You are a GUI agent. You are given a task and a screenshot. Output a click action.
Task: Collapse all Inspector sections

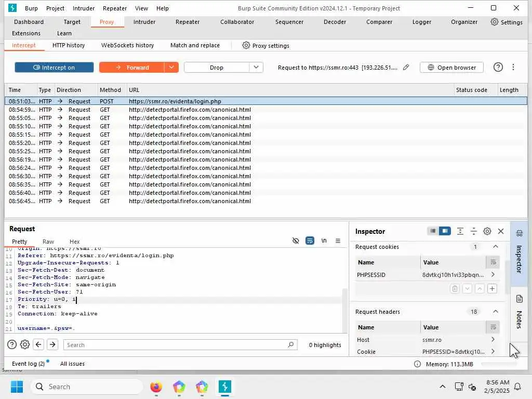coord(474,231)
